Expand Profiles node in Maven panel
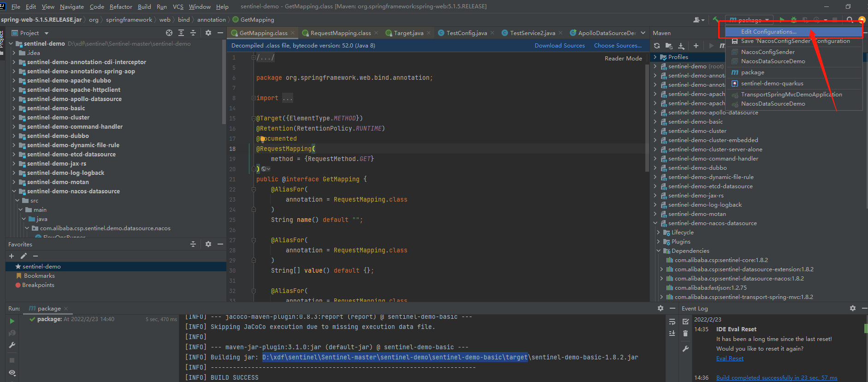868x382 pixels. (x=655, y=57)
